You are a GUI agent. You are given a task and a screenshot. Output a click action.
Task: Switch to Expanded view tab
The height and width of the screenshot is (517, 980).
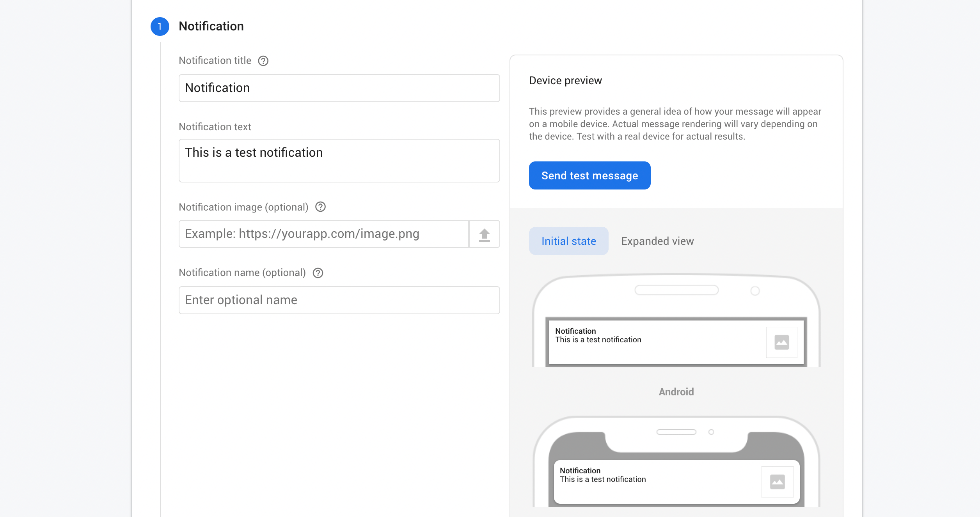click(657, 241)
